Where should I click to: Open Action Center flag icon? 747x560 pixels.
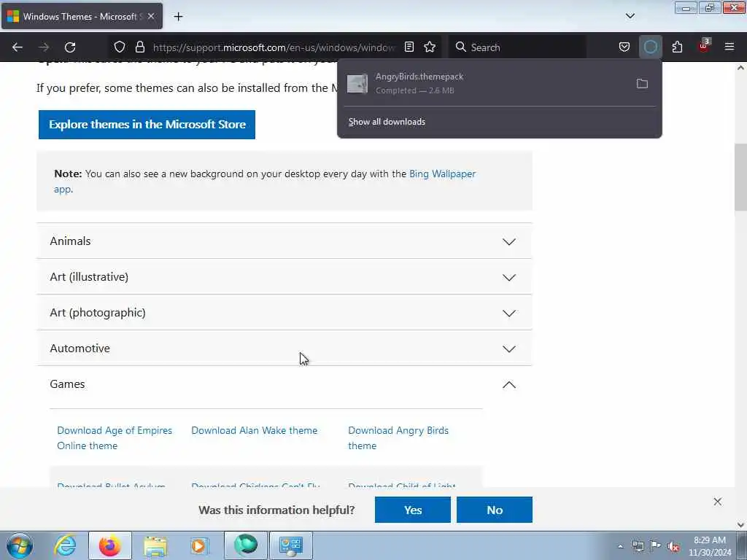[656, 546]
